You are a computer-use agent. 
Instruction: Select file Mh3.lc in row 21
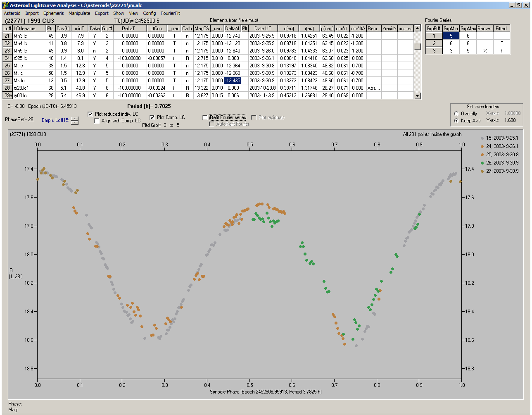click(x=28, y=36)
